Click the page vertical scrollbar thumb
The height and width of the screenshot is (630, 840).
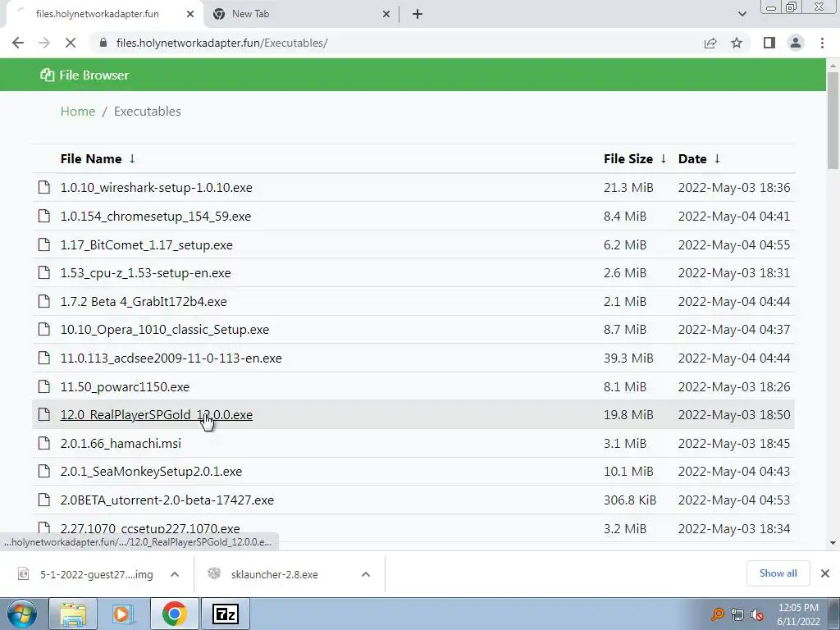833,121
